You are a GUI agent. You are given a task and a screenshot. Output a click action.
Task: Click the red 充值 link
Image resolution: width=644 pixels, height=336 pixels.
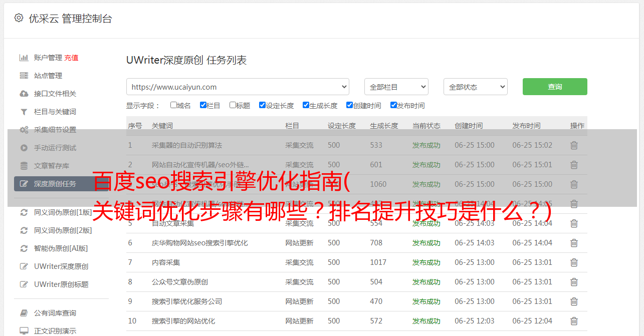pos(71,58)
